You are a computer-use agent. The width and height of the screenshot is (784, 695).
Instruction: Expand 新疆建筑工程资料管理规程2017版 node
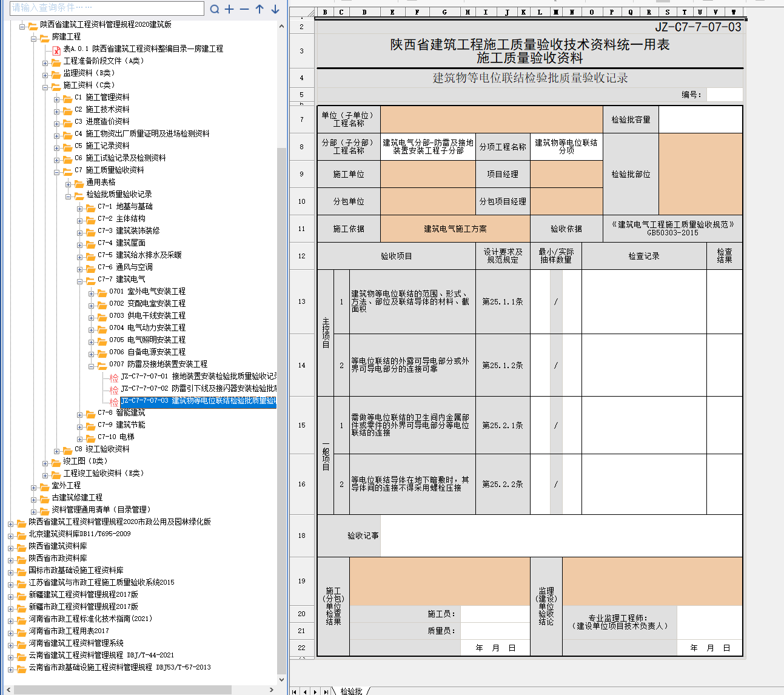coord(10,597)
